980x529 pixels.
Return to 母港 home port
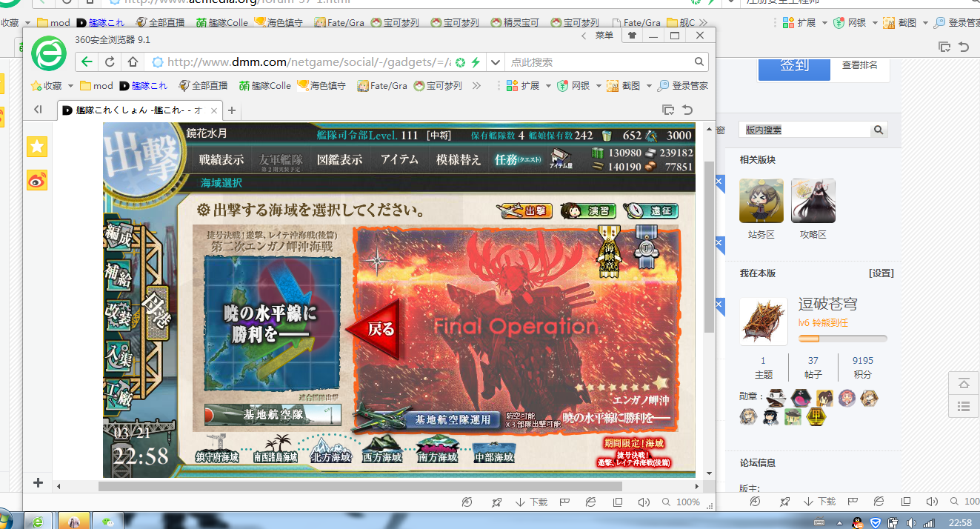click(x=159, y=313)
